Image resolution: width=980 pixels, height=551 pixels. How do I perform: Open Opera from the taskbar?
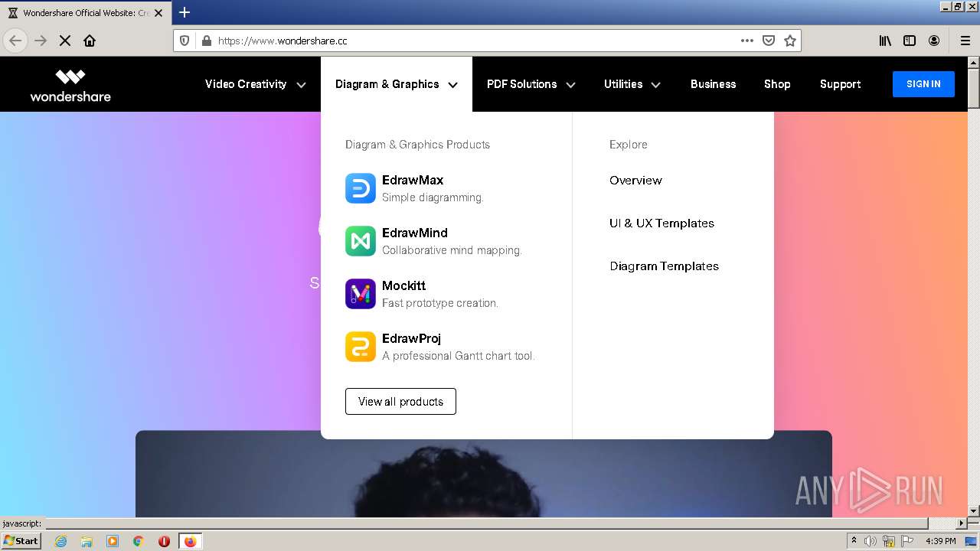tap(164, 541)
